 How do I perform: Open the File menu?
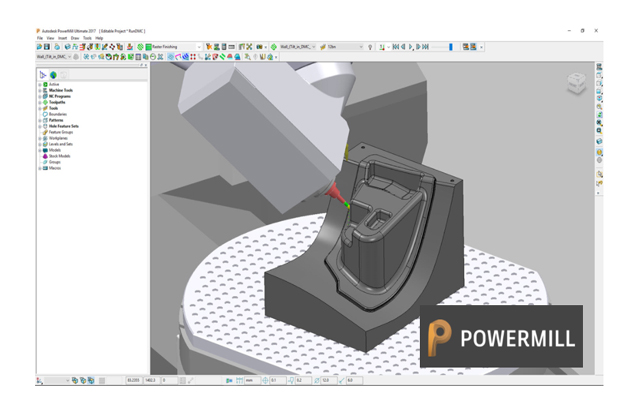[x=40, y=38]
